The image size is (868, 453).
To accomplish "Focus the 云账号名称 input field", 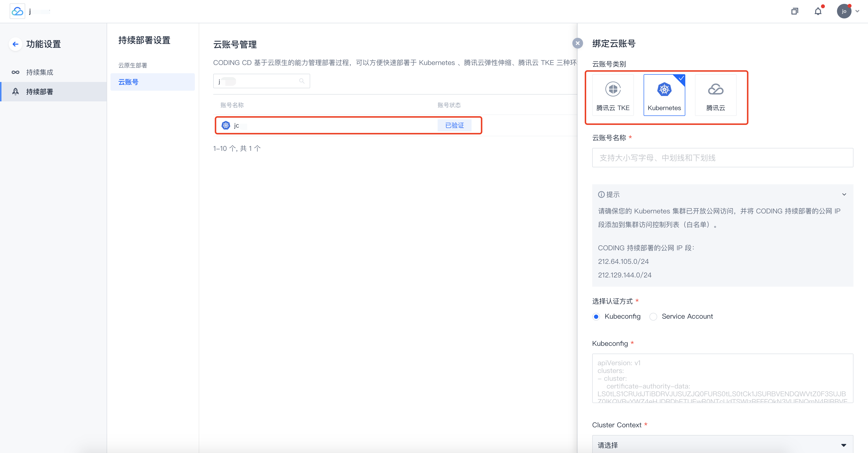I will 722,158.
